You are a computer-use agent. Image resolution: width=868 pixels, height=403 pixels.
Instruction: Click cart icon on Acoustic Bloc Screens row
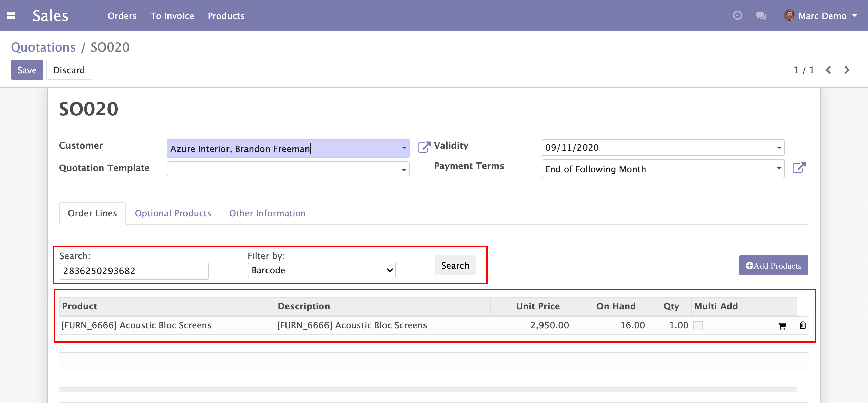pos(782,326)
